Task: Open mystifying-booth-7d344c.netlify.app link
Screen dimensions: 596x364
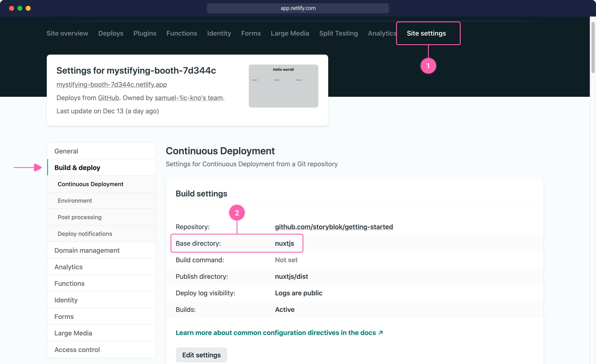Action: tap(112, 84)
